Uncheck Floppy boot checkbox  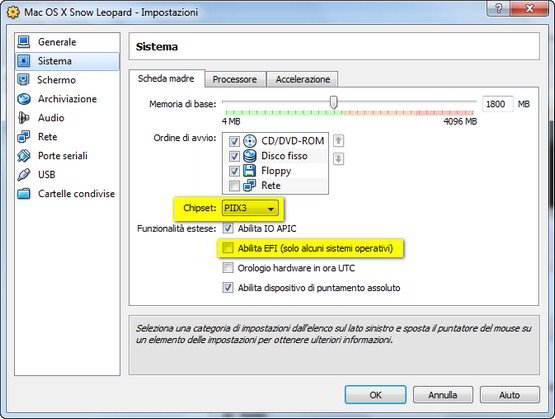(234, 171)
